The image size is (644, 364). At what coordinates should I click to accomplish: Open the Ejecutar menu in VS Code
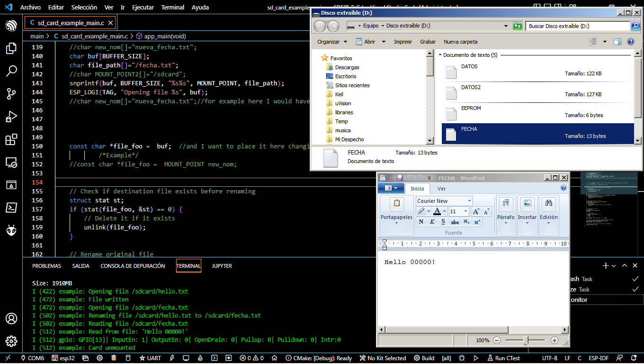tap(143, 8)
